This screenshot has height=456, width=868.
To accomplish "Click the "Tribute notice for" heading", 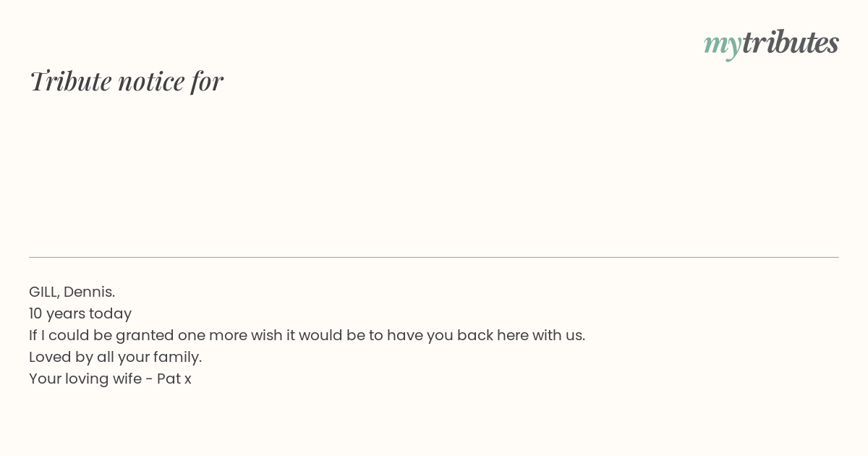I will 126,81.
